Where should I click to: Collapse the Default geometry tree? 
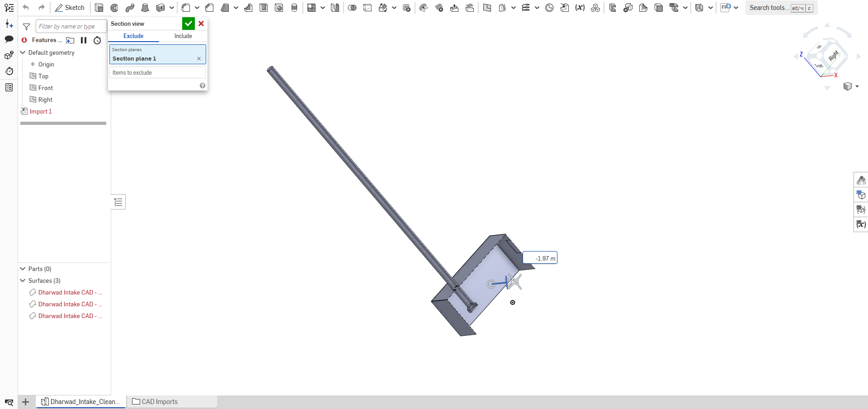22,53
